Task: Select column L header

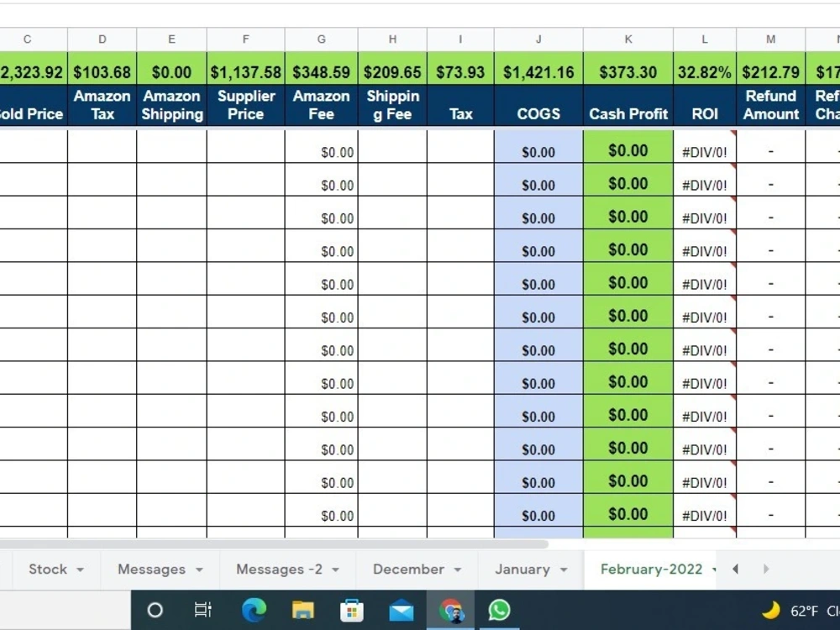Action: coord(705,39)
